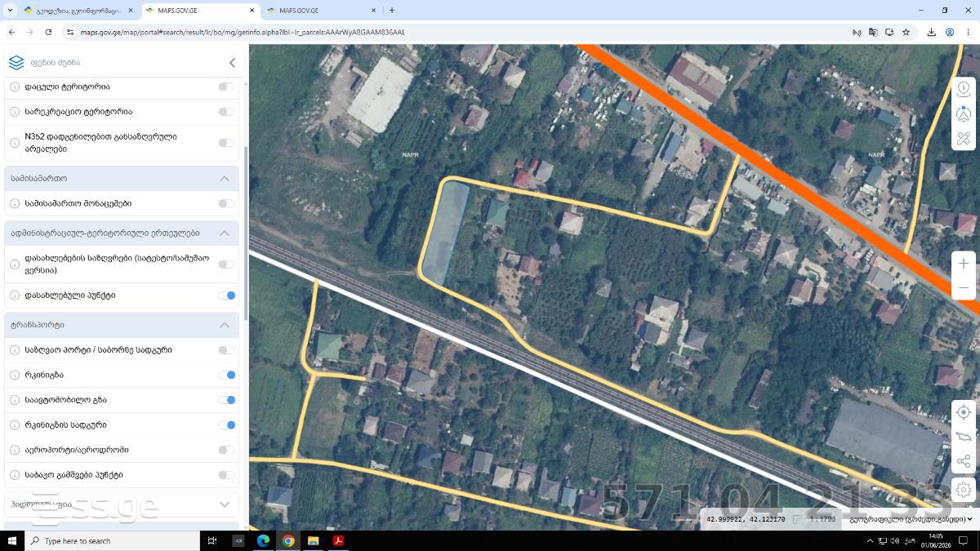Show hidden system tray icons
This screenshot has width=980, height=551.
(869, 541)
